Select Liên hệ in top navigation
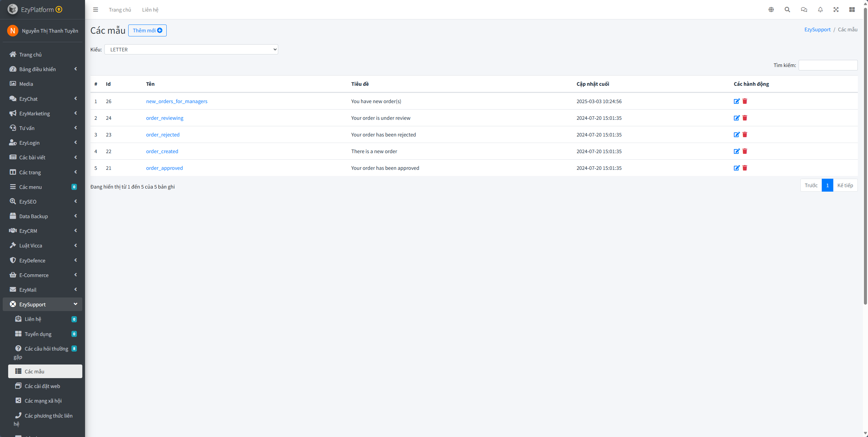Screen dimensions: 868x437 click(150, 10)
